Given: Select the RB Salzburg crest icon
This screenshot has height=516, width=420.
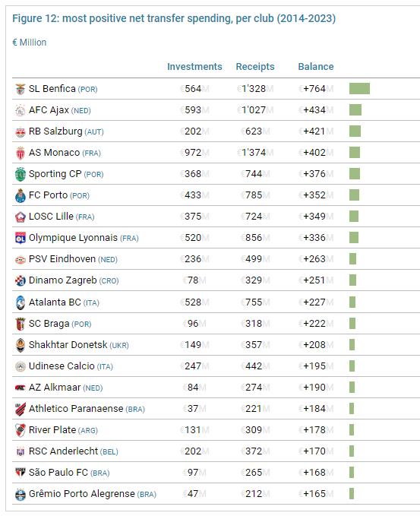Looking at the screenshot, I should (21, 132).
